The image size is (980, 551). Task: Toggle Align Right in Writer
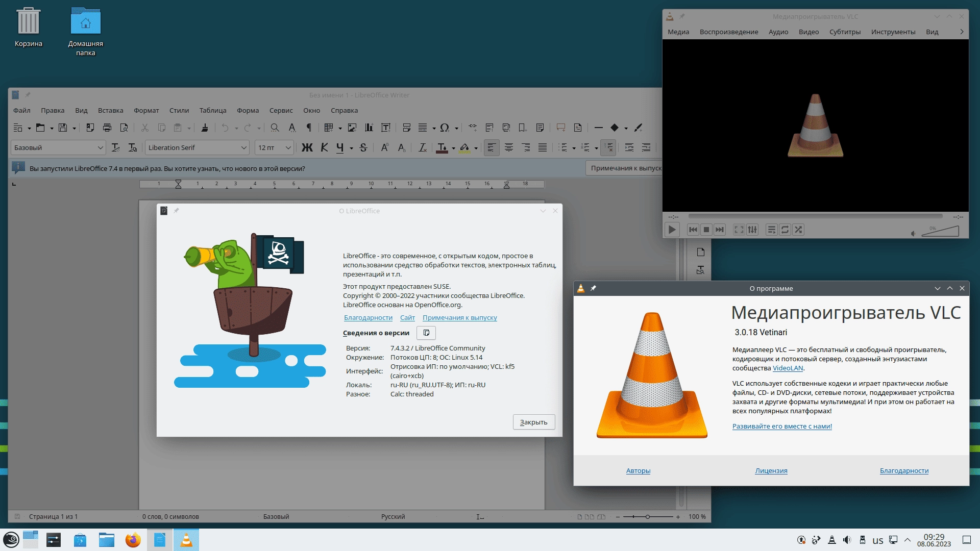[x=526, y=147]
